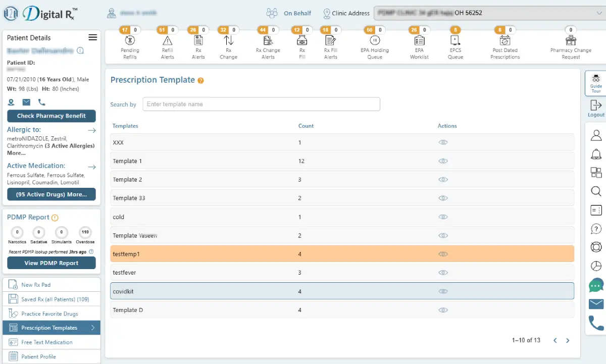Expand the Active Medication arrow

91,166
